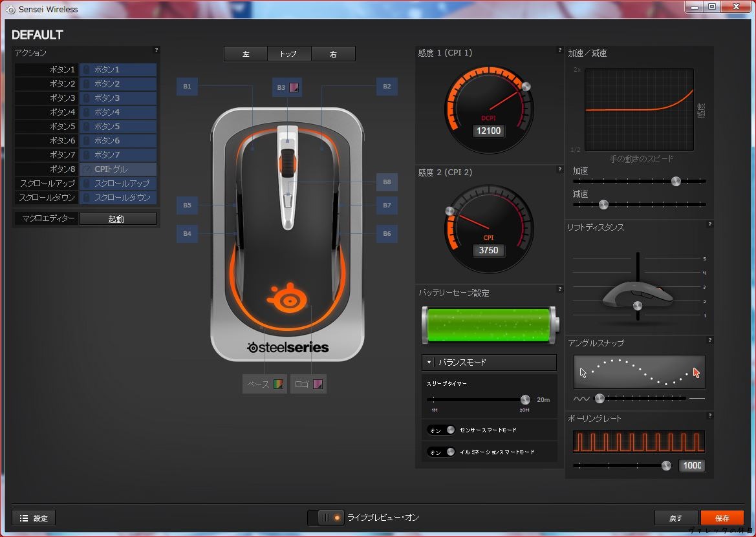Click the polling rate value field 1000
Image resolution: width=756 pixels, height=537 pixels.
692,465
